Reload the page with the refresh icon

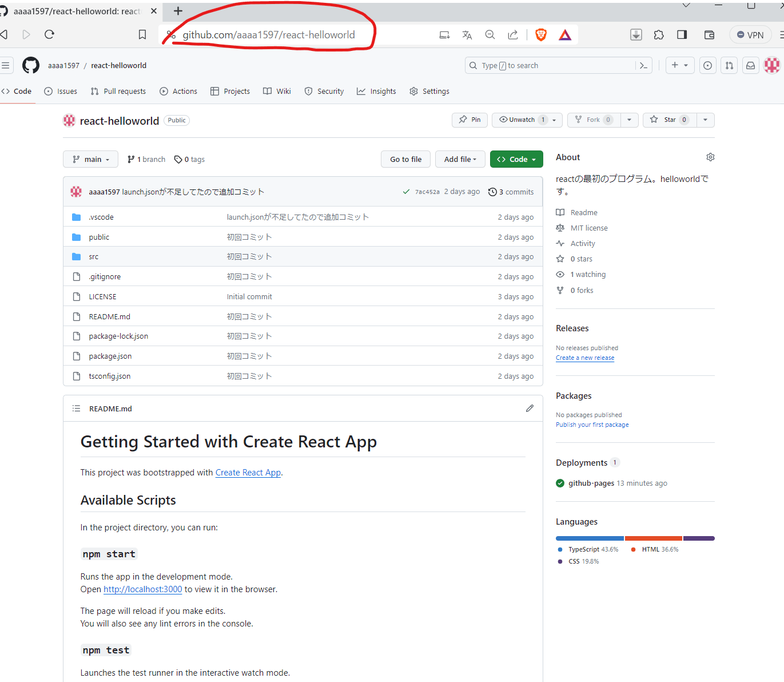pyautogui.click(x=50, y=35)
